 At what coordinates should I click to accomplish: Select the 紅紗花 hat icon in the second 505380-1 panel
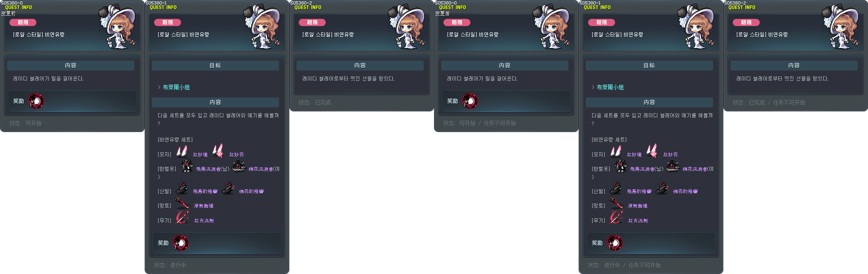(652, 151)
